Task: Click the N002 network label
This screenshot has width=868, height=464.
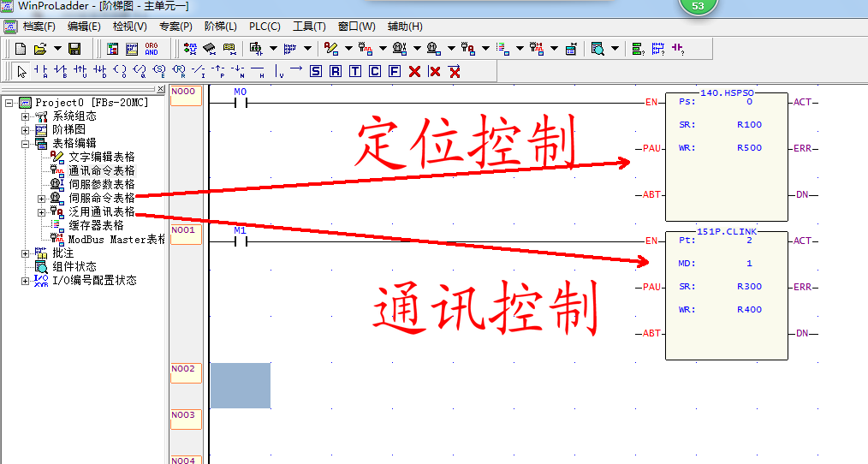Action: click(186, 369)
